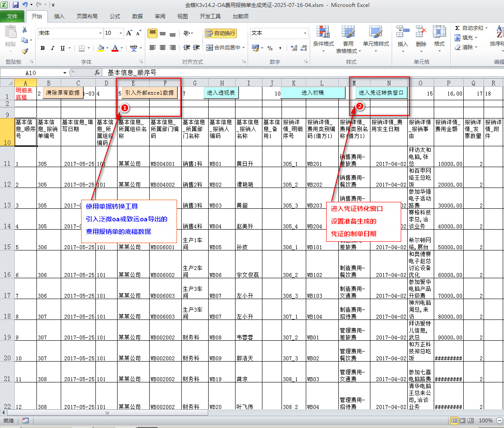Open Cell Styles (单元格样式)
This screenshot has height=428, width=504.
click(x=376, y=39)
